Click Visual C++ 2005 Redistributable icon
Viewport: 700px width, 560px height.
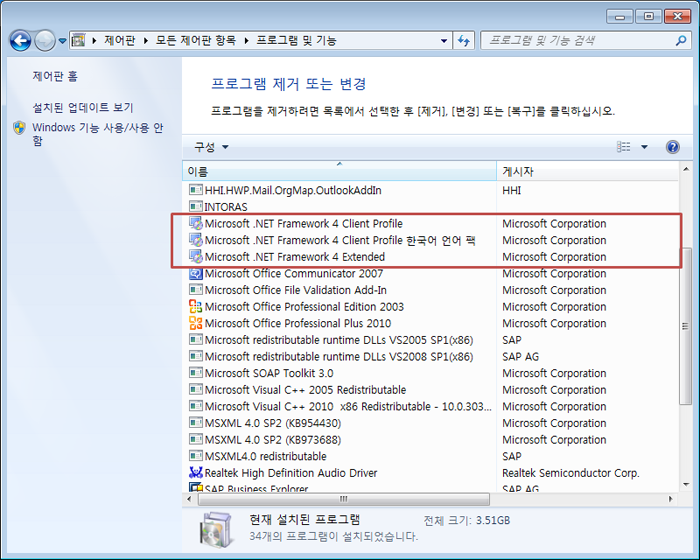point(196,389)
